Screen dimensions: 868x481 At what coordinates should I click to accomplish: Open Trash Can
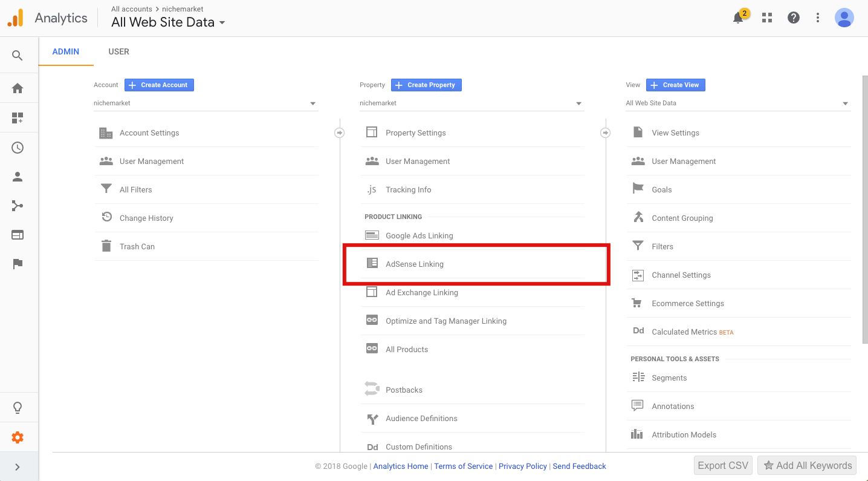coord(206,246)
